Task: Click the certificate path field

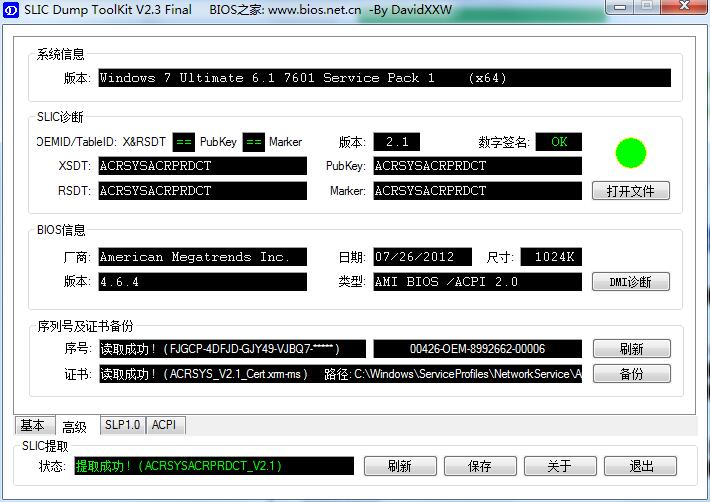Action: [340, 374]
